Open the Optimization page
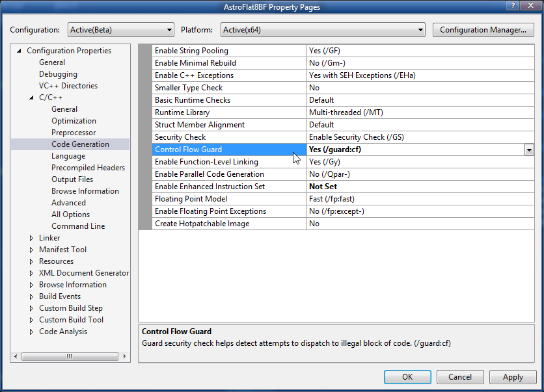 pos(74,121)
